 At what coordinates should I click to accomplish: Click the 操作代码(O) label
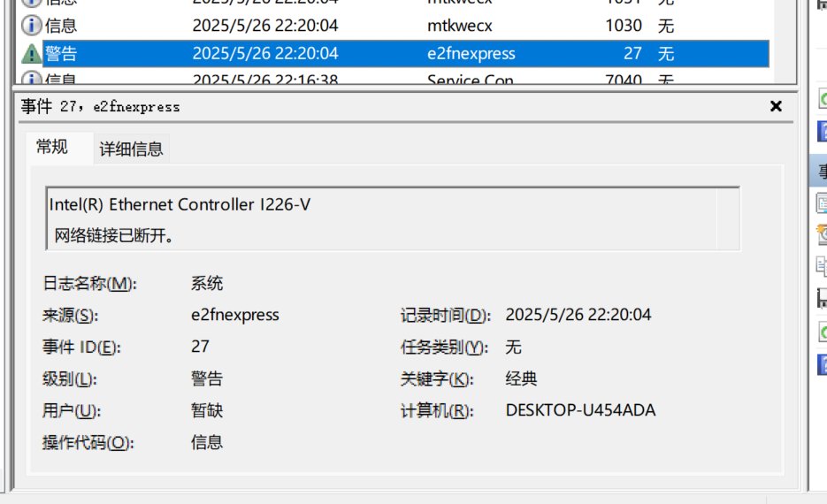coord(88,442)
